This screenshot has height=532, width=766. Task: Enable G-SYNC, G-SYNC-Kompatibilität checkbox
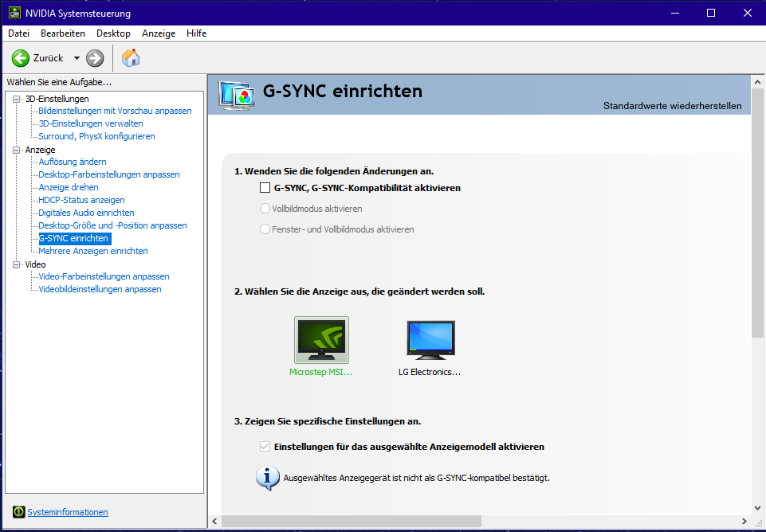coord(265,187)
